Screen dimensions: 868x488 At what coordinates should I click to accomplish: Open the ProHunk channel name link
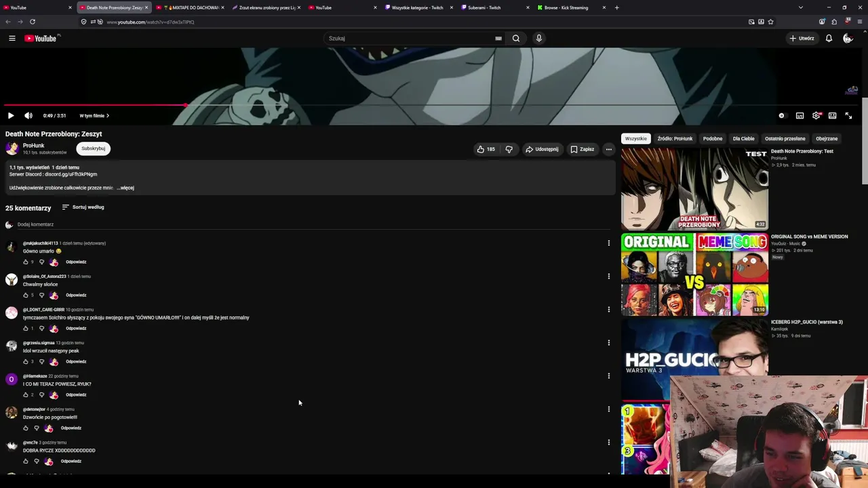click(x=33, y=146)
